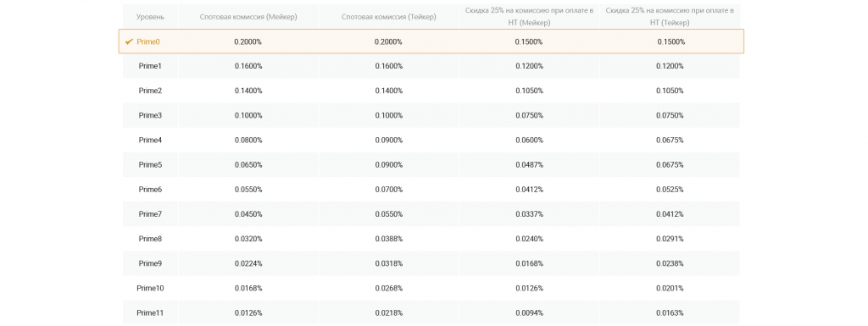868x326 pixels.
Task: Click Prime10 discounted taker fee 0.0201%
Action: pyautogui.click(x=670, y=289)
